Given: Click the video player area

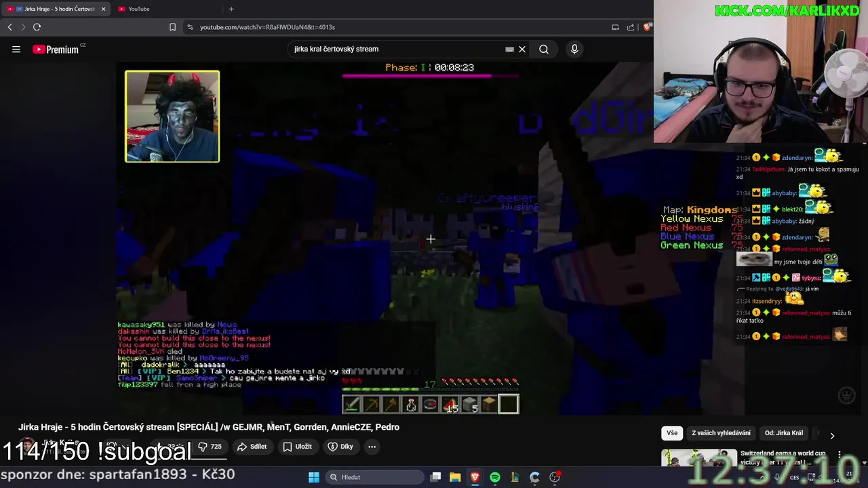Looking at the screenshot, I should point(431,237).
